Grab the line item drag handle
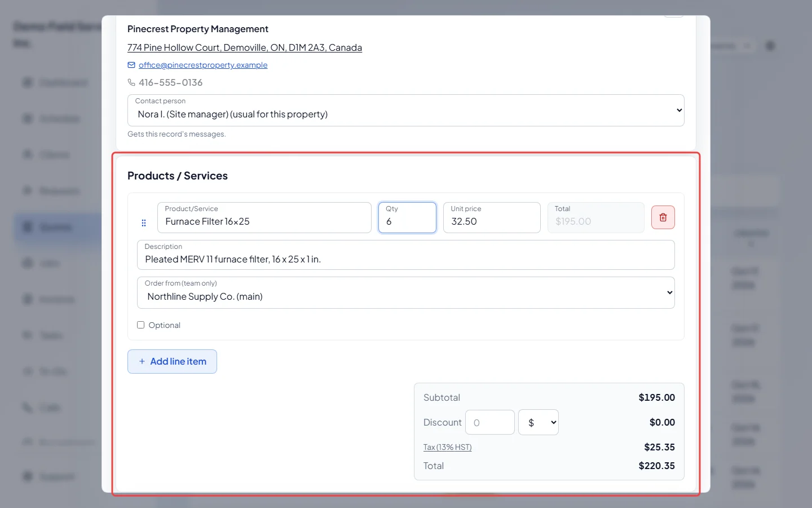This screenshot has width=812, height=508. 144,223
